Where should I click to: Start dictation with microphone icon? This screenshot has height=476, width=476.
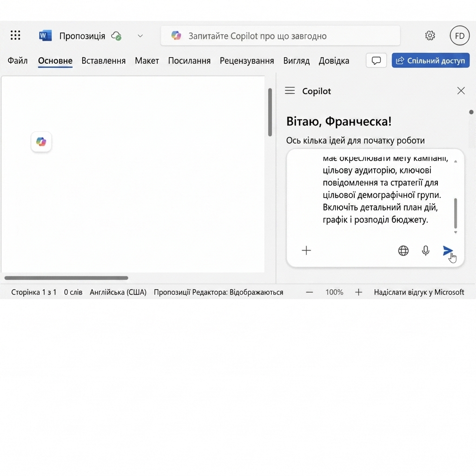[x=426, y=251]
